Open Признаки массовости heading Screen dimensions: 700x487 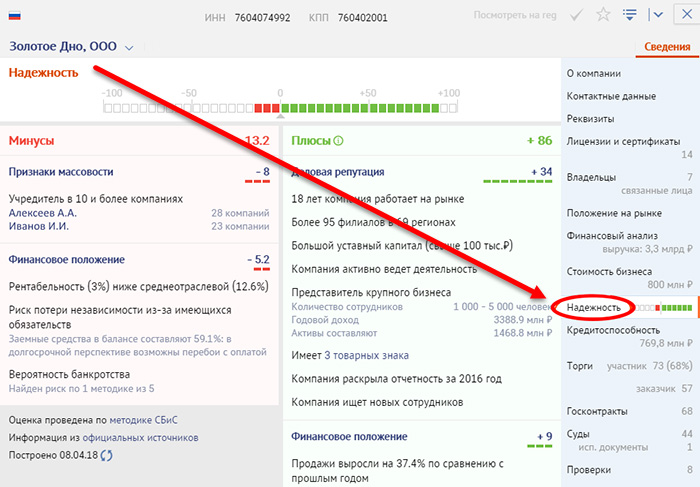pyautogui.click(x=61, y=172)
